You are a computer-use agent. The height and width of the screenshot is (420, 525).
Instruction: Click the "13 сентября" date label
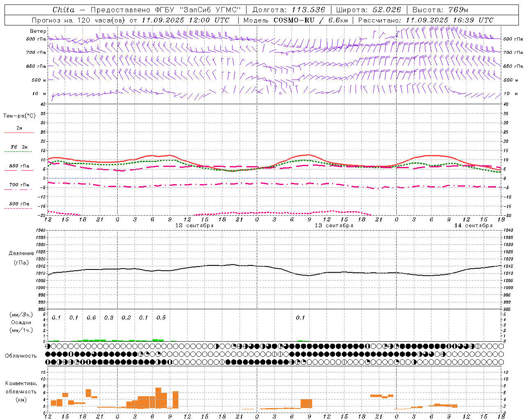click(334, 226)
